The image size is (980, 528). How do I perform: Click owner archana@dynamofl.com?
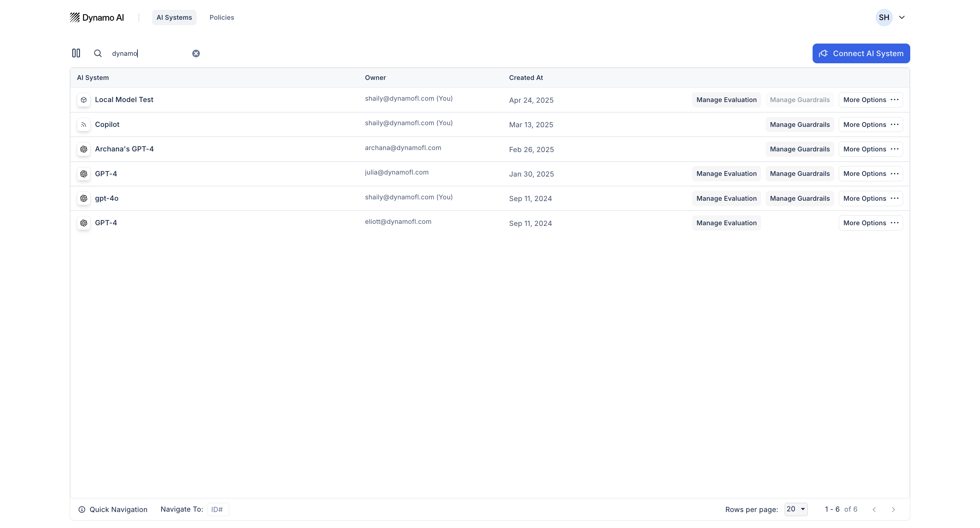click(x=403, y=148)
